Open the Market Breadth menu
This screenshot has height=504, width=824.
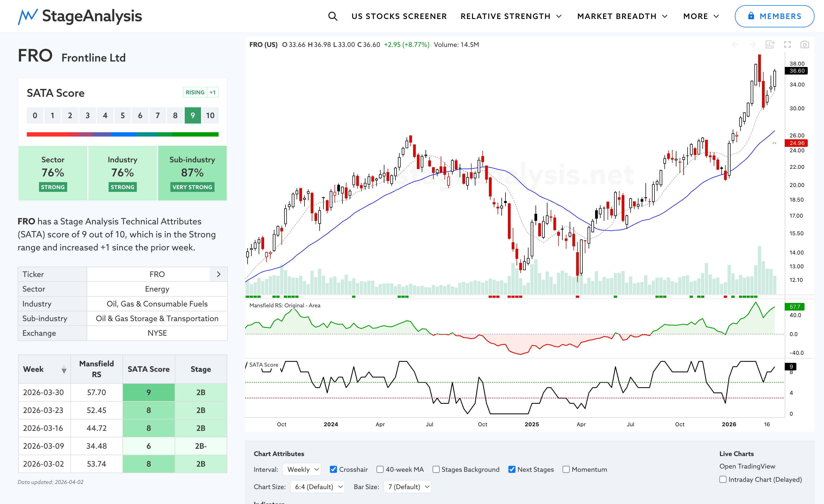[x=622, y=16]
